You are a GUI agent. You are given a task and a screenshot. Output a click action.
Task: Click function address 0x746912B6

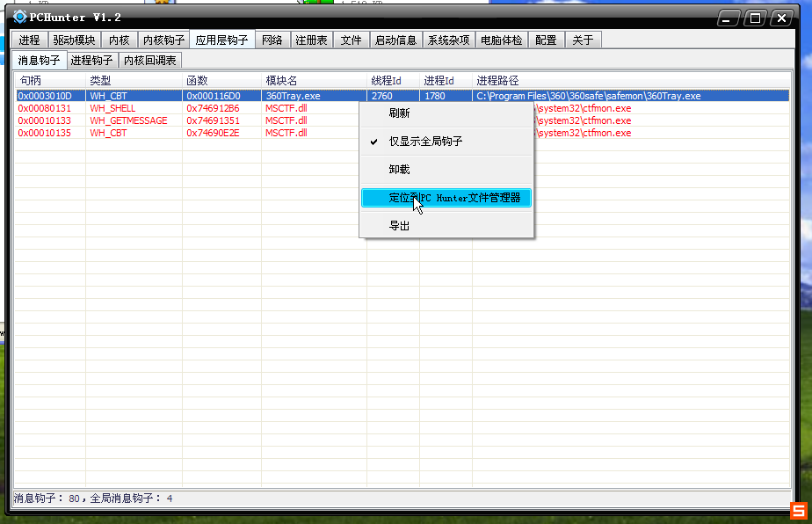tap(213, 108)
